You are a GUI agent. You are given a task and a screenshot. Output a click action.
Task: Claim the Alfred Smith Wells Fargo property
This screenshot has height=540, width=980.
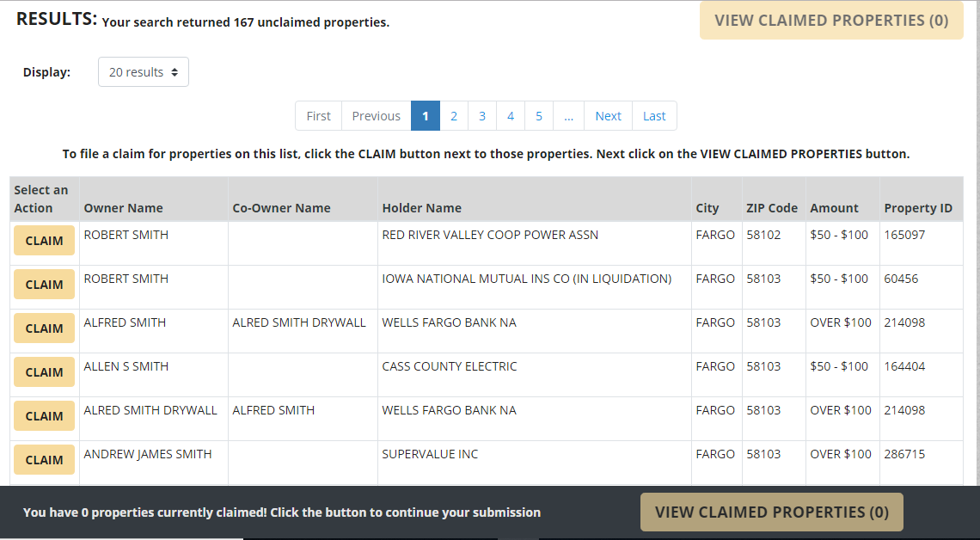coord(44,328)
